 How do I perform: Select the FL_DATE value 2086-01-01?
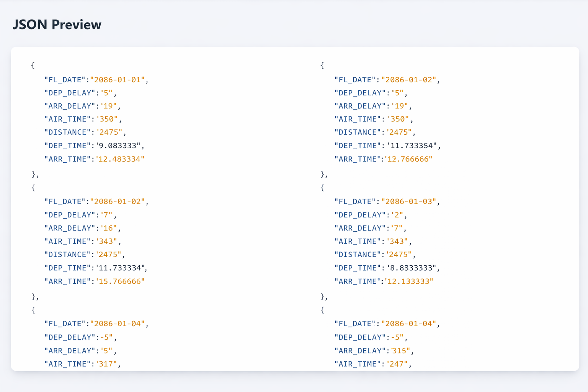[119, 80]
